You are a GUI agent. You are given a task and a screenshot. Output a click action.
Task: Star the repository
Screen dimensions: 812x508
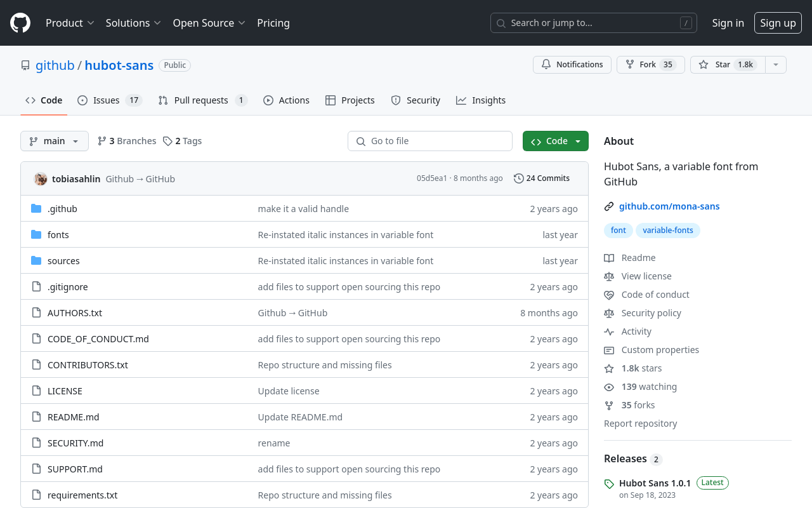coord(728,65)
